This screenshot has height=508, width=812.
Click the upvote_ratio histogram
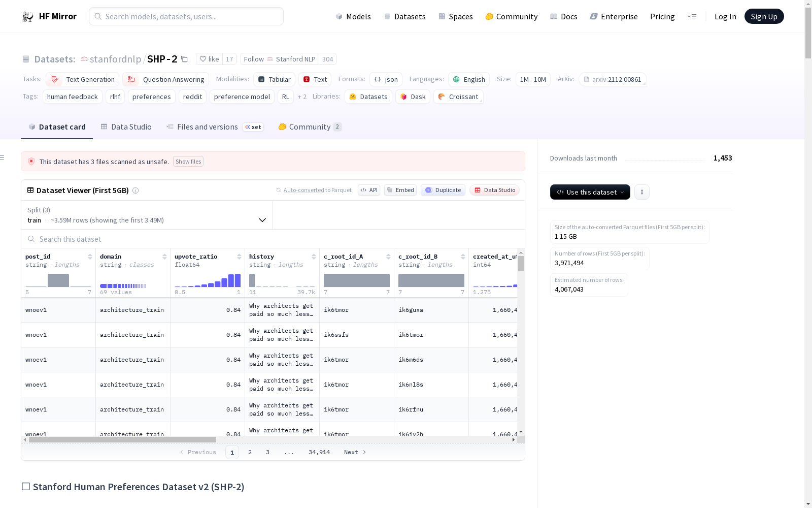pyautogui.click(x=208, y=280)
